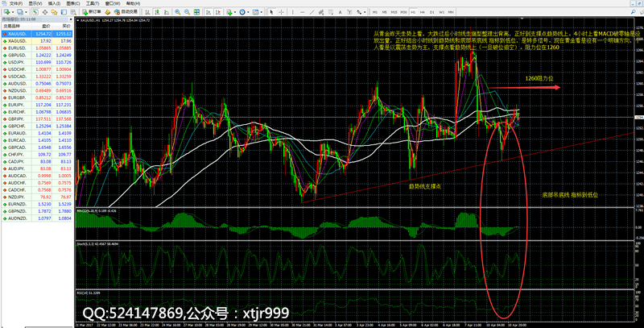
Task: Select the M30 timeframe
Action: click(x=403, y=12)
